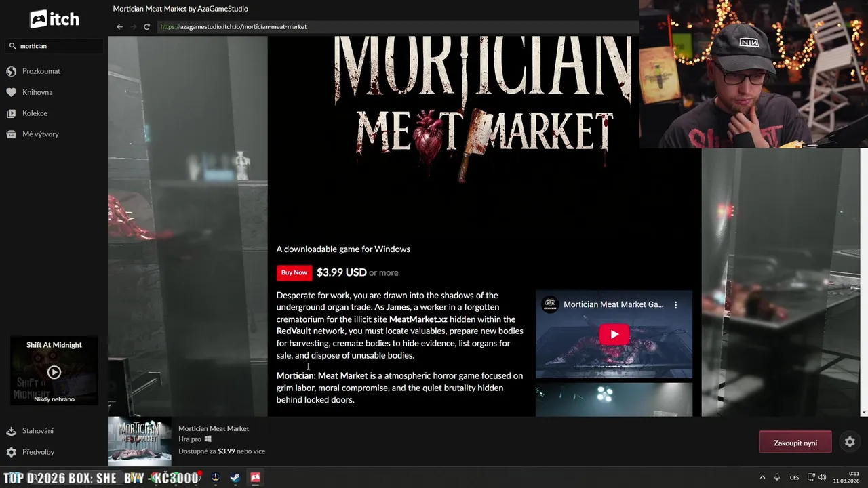This screenshot has height=488, width=868.
Task: Click the heart icon beside Knihovna
Action: coord(11,92)
